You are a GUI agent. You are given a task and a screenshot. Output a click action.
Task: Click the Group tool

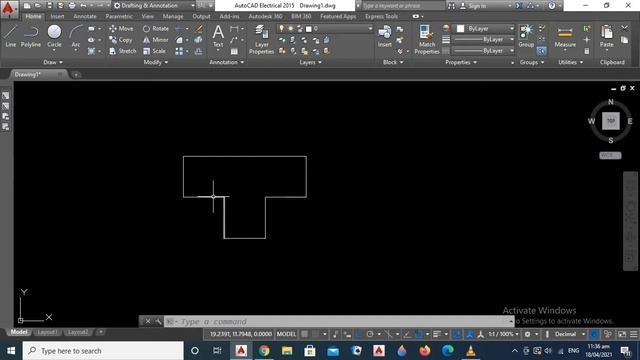pos(526,36)
